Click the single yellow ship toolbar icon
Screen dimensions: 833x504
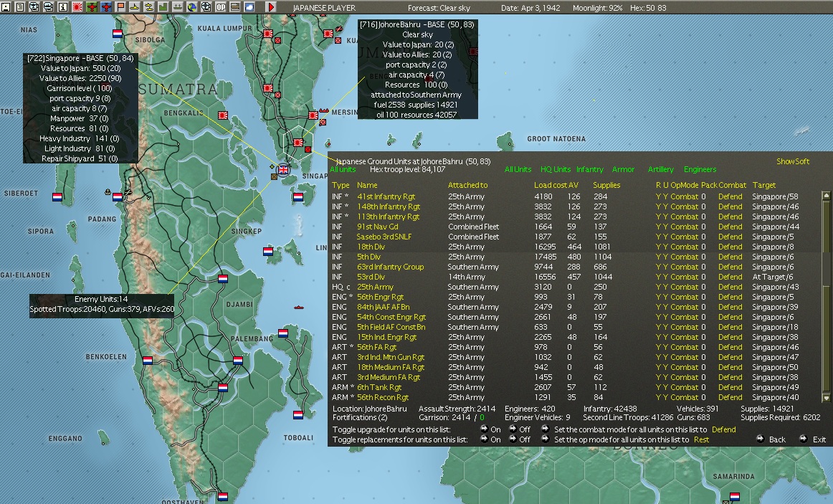(135, 7)
